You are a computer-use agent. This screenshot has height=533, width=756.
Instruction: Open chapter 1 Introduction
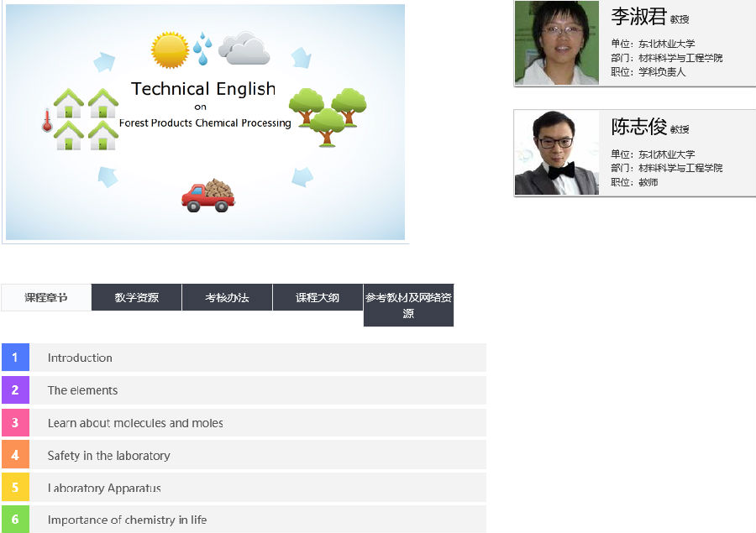80,358
